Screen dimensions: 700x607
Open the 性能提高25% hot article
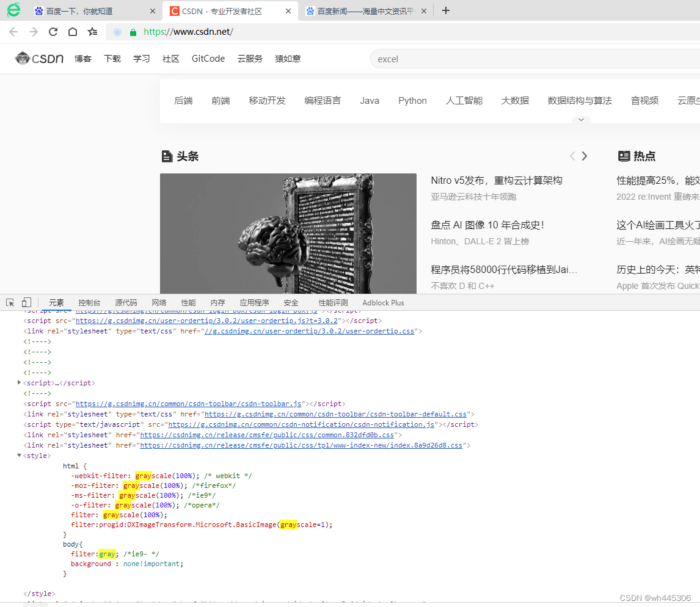pos(658,181)
